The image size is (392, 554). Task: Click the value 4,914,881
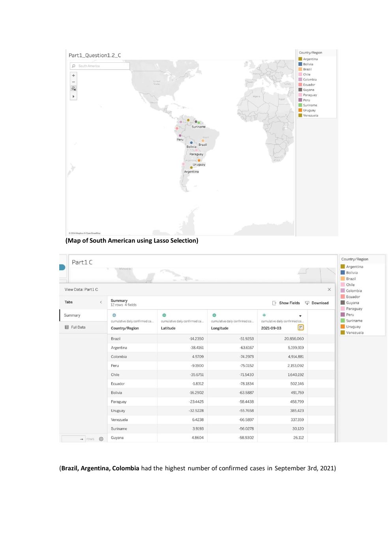pos(296,357)
